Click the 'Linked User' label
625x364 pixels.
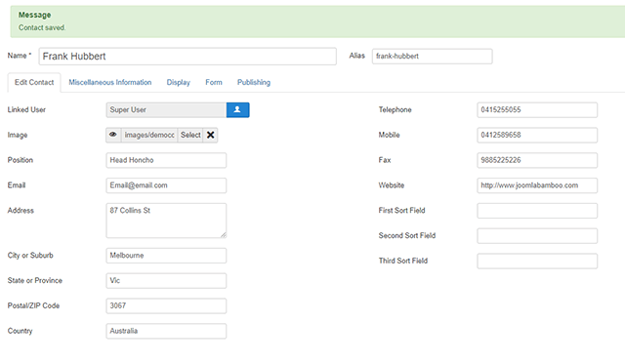[26, 109]
